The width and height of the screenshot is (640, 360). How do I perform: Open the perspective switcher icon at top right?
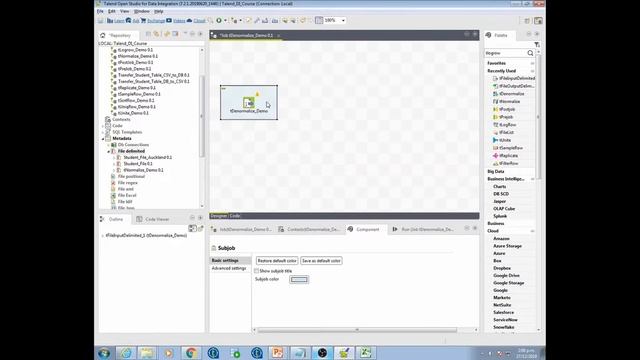tap(538, 20)
